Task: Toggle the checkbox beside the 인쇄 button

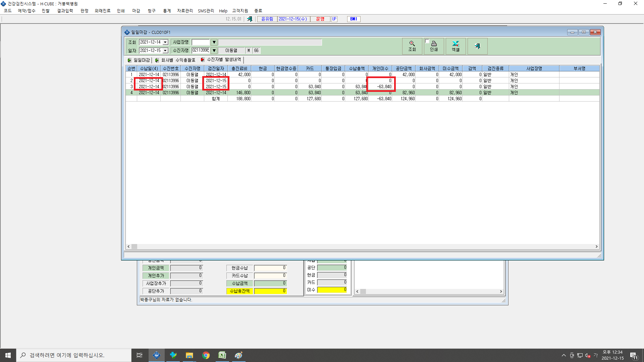Action: [427, 41]
